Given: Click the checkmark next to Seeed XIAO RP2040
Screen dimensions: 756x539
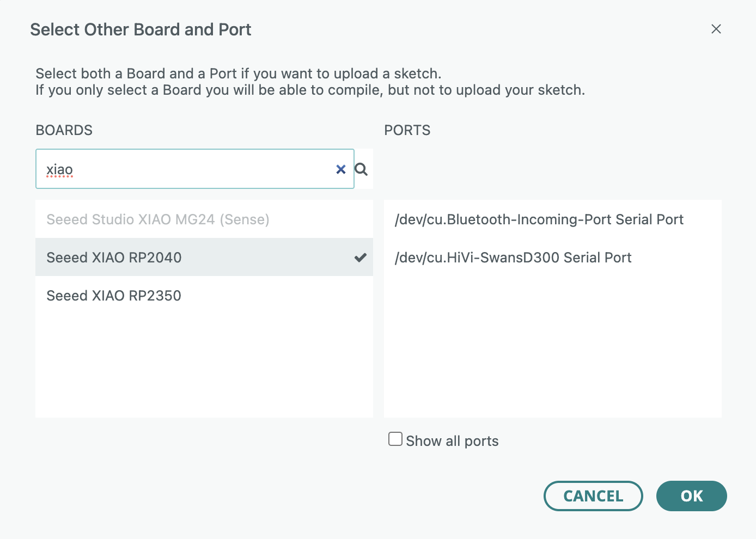Looking at the screenshot, I should tap(360, 257).
